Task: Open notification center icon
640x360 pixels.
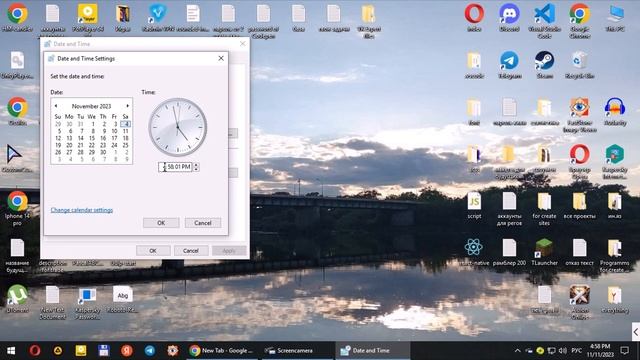Action: coord(624,351)
